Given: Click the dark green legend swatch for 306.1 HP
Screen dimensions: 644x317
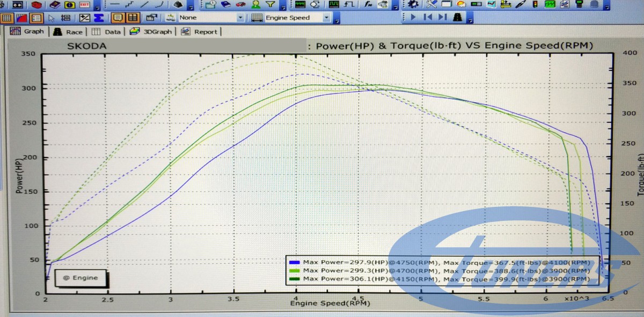Looking at the screenshot, I should point(294,279).
